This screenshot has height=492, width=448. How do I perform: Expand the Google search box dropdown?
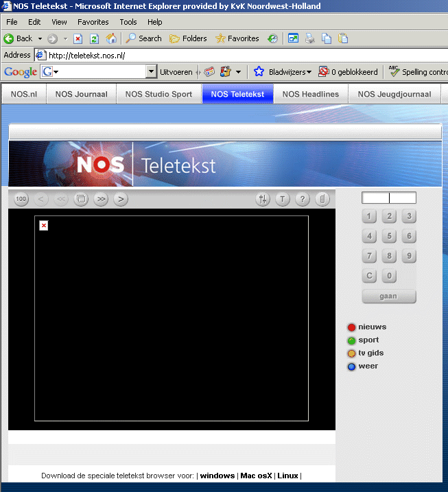(x=152, y=71)
